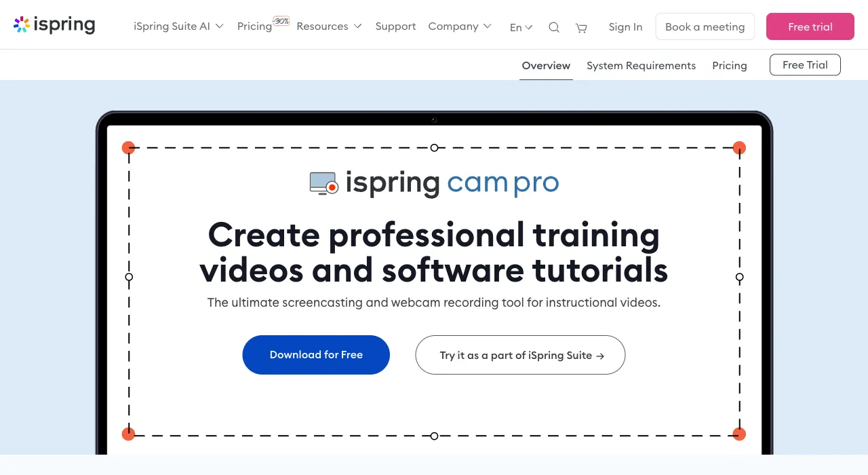
Task: Expand the Company dropdown
Action: 460,26
